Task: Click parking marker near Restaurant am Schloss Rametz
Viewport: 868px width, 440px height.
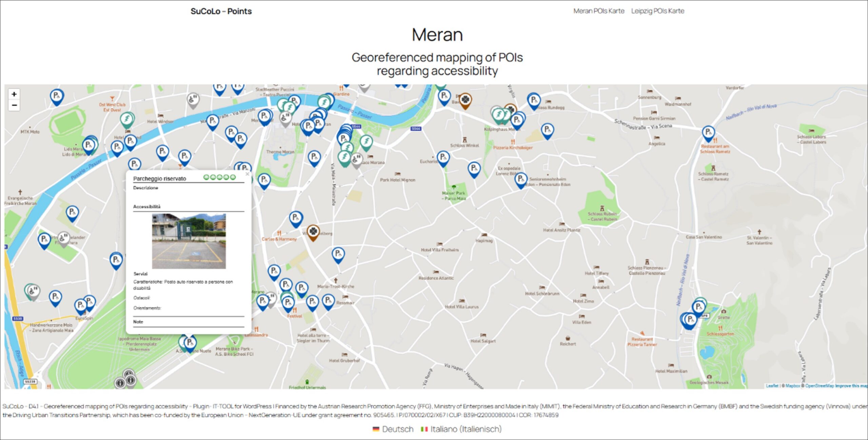Action: point(708,132)
